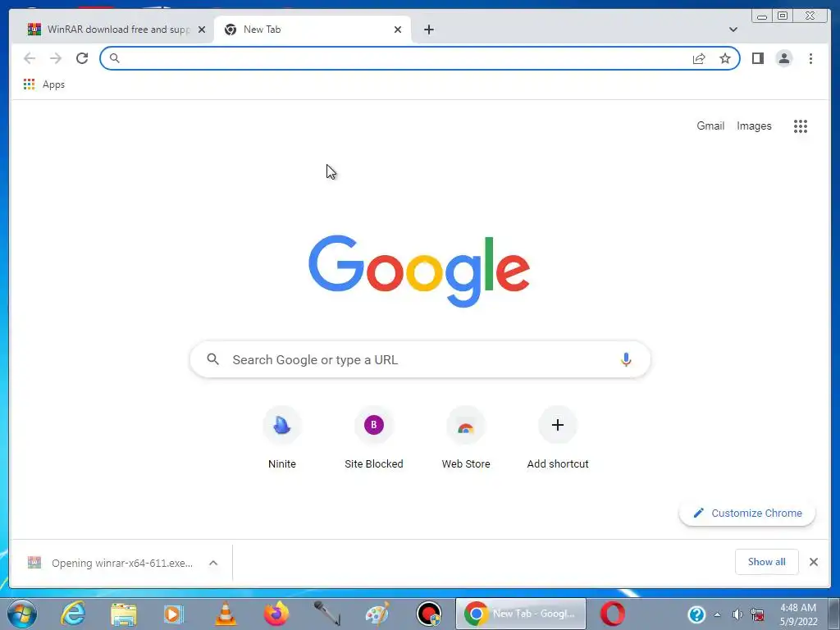Click the network tray icon
This screenshot has height=630, width=840.
pyautogui.click(x=757, y=614)
